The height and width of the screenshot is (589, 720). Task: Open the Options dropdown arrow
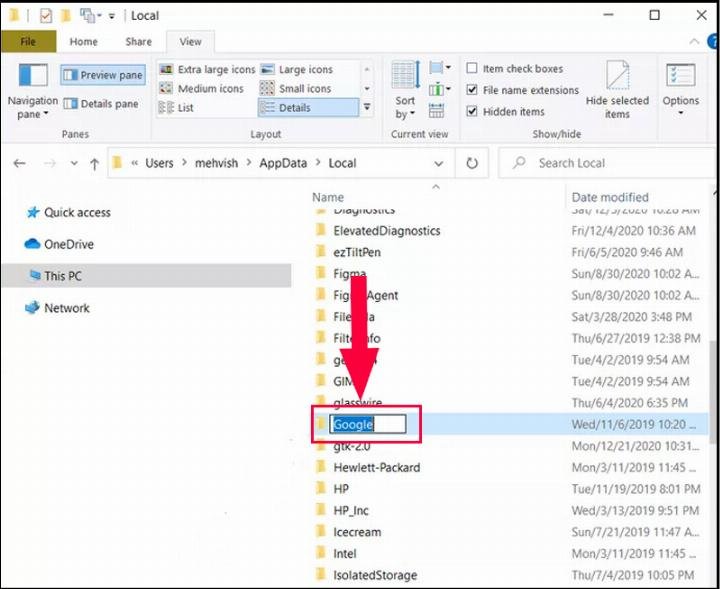pyautogui.click(x=681, y=113)
